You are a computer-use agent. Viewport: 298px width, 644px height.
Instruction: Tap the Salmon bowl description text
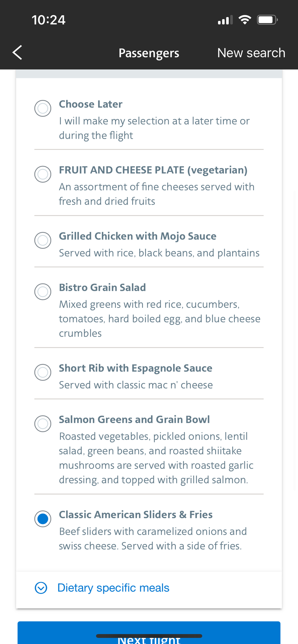[155, 458]
